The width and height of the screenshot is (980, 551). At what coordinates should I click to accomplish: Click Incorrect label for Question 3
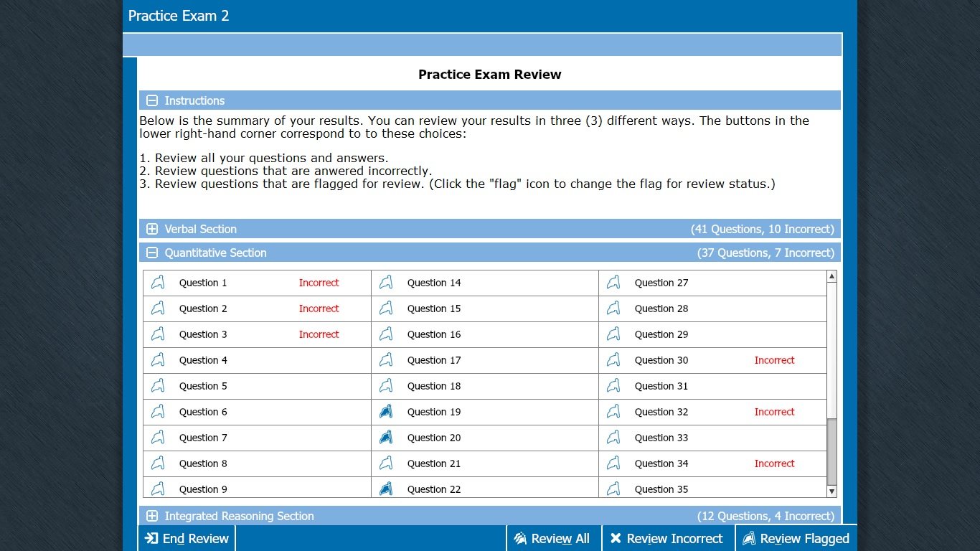pyautogui.click(x=319, y=334)
